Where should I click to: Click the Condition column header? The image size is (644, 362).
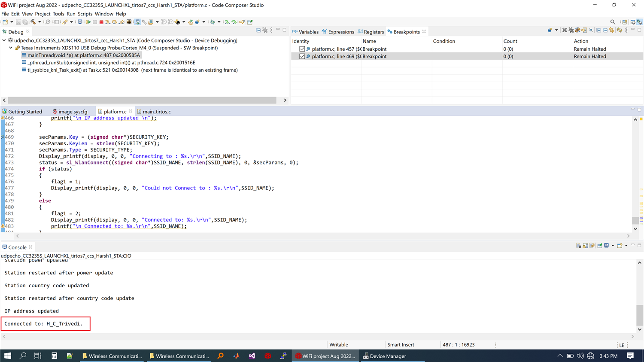444,41
